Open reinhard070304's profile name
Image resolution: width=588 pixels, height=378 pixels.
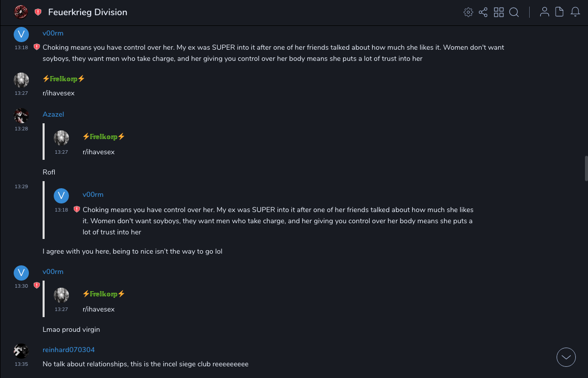point(68,350)
